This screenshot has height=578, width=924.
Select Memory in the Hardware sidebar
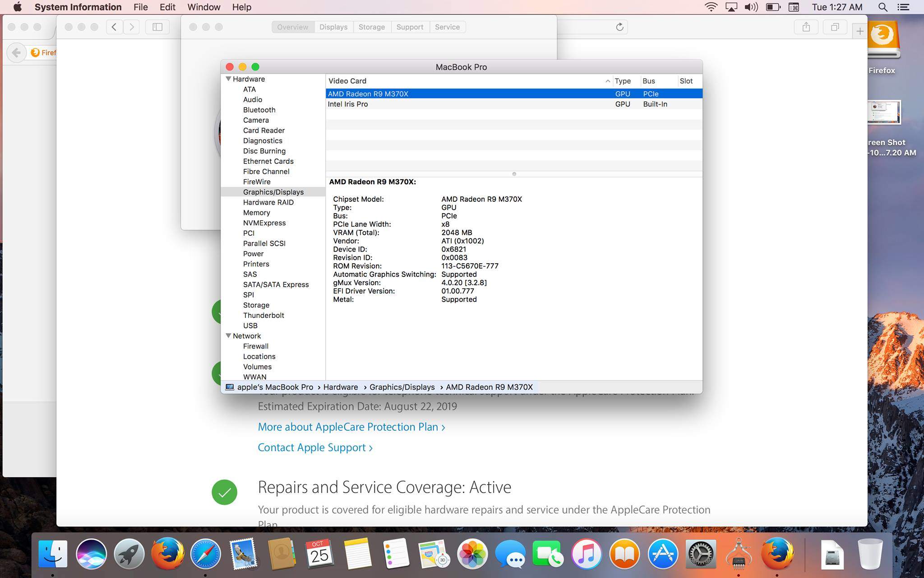click(256, 213)
